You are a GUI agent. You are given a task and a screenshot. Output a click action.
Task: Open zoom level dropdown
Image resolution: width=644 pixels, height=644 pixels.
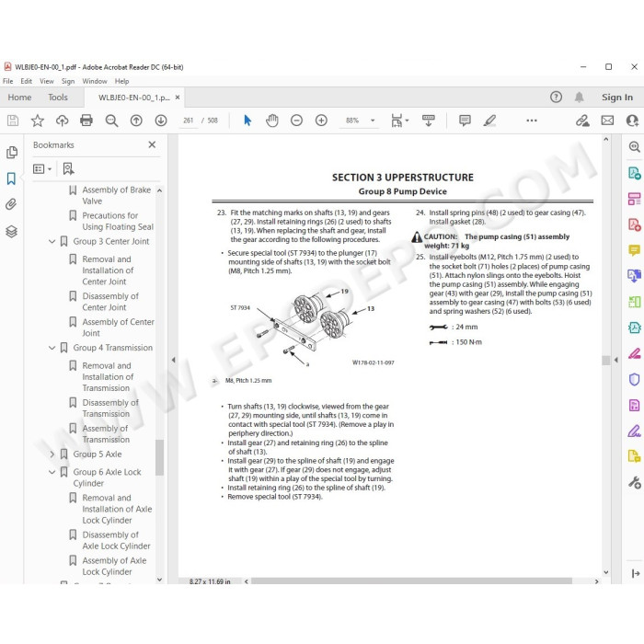click(x=373, y=121)
